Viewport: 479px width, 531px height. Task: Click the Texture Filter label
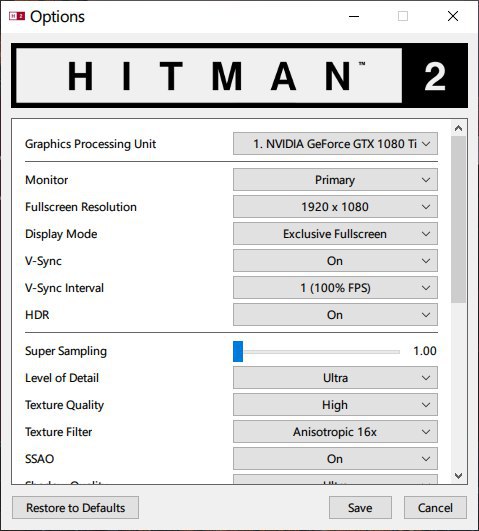(59, 432)
